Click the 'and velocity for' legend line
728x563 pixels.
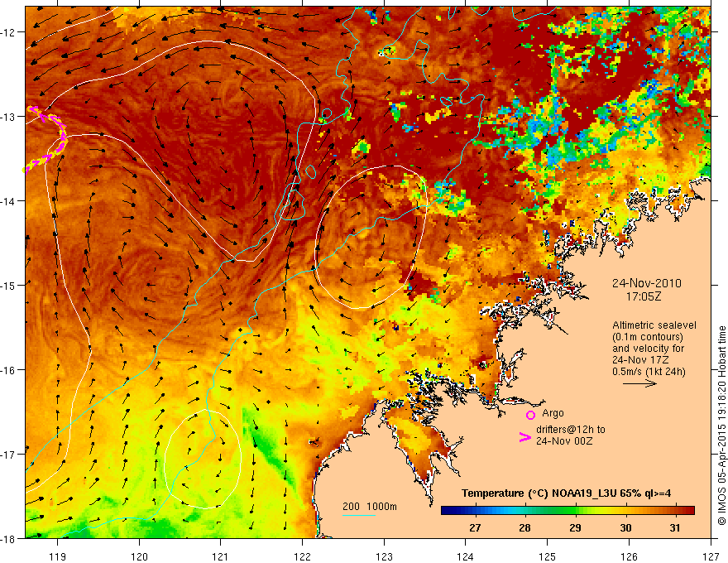[x=648, y=349]
